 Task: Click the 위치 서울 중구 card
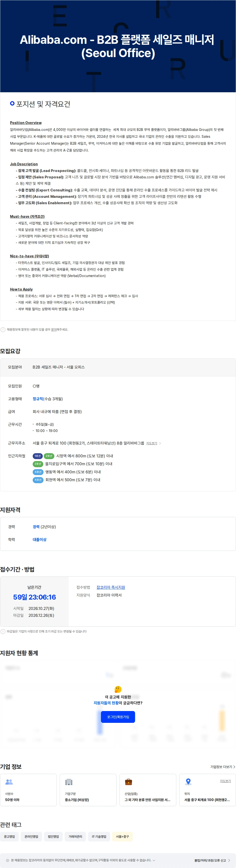207,790
